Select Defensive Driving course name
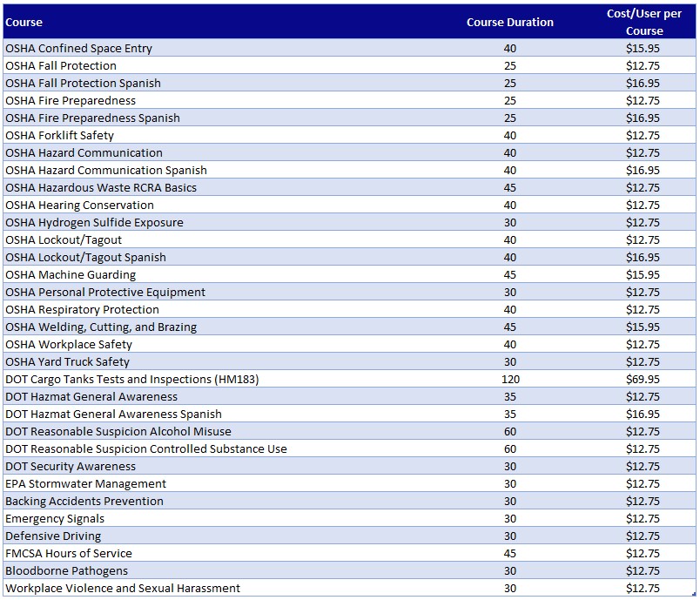This screenshot has width=700, height=600. click(53, 536)
